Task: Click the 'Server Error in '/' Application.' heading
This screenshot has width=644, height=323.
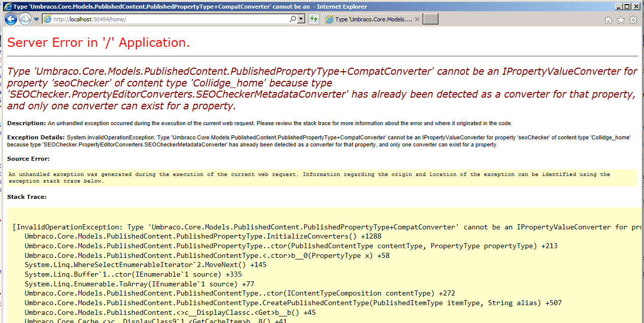Action: coord(99,43)
